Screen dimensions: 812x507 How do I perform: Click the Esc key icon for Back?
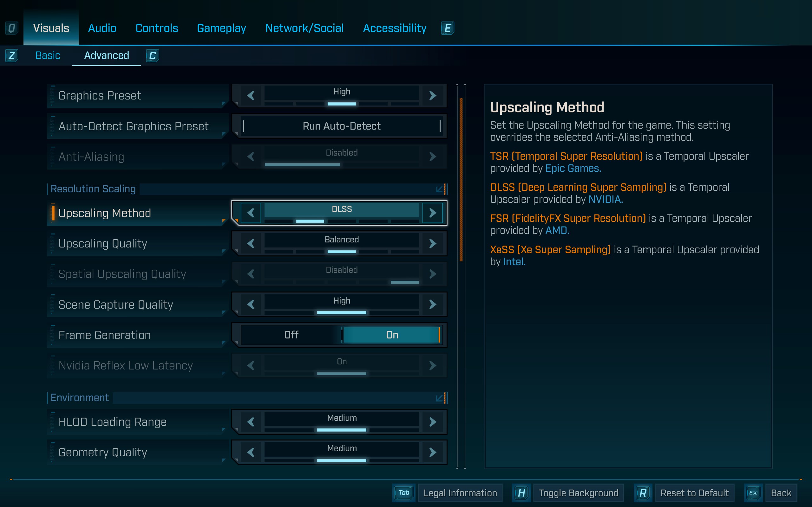click(x=753, y=492)
